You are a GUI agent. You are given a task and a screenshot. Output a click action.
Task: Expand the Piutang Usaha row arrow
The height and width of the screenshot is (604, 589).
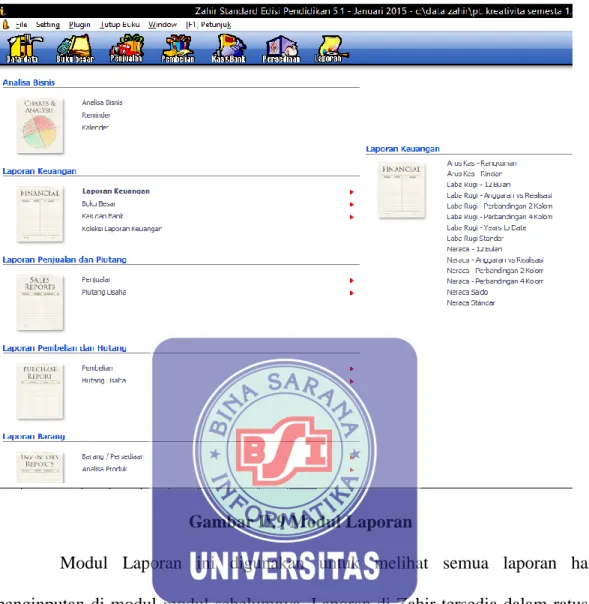[x=352, y=293]
